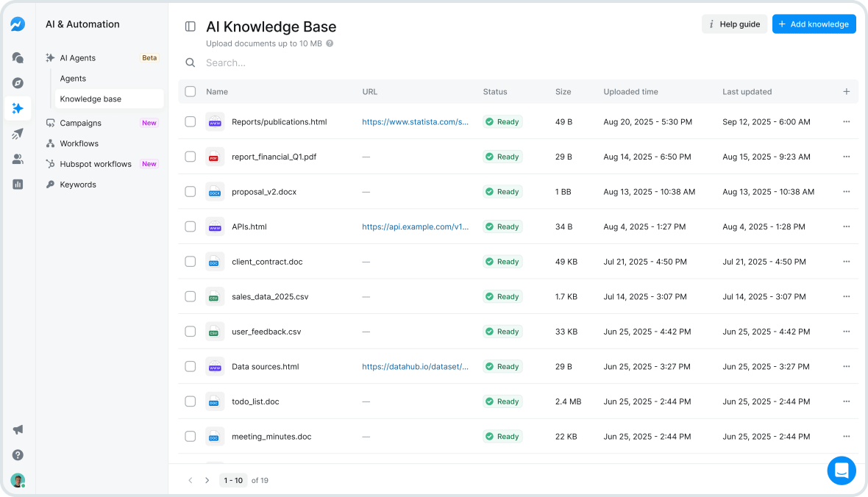Click the Last updated column header
This screenshot has width=868, height=497.
pos(747,92)
